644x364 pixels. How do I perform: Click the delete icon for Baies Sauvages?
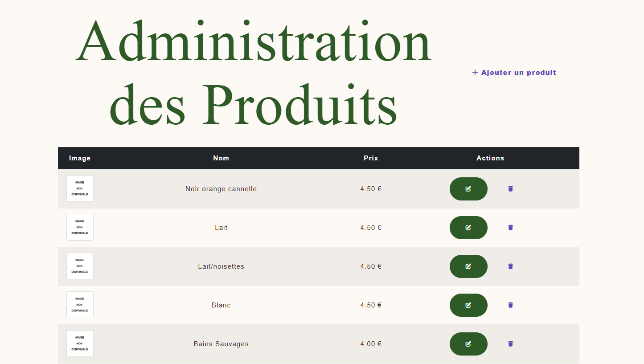click(x=510, y=344)
